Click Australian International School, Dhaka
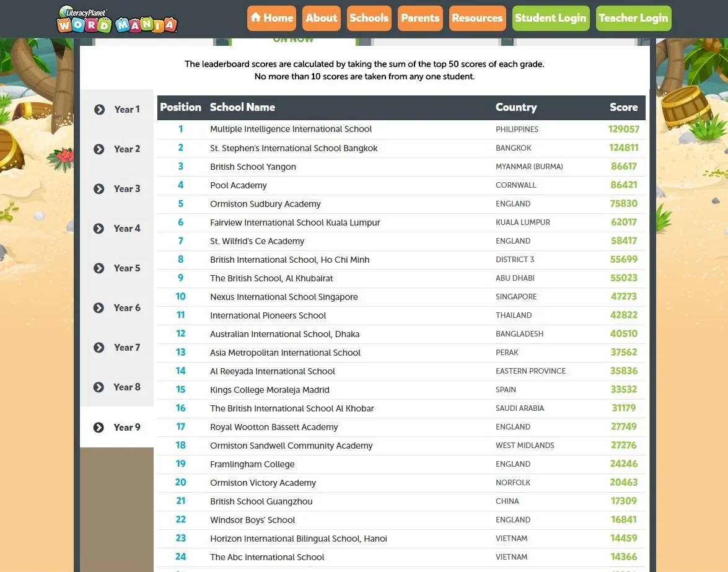The image size is (728, 572). [284, 334]
